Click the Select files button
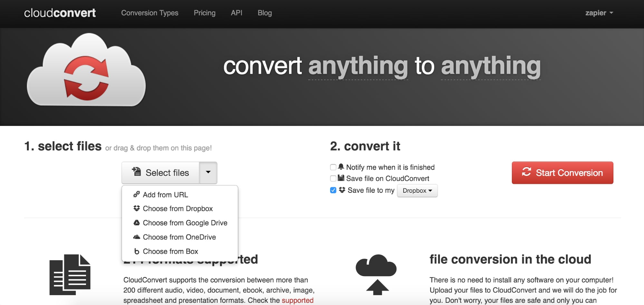Screen dimensions: 644x305 pos(161,173)
